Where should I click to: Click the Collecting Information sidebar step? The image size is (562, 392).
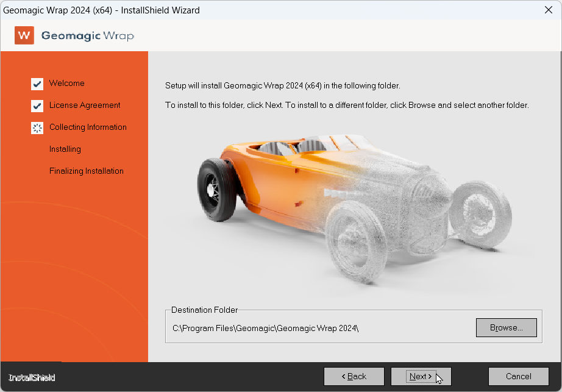click(88, 127)
